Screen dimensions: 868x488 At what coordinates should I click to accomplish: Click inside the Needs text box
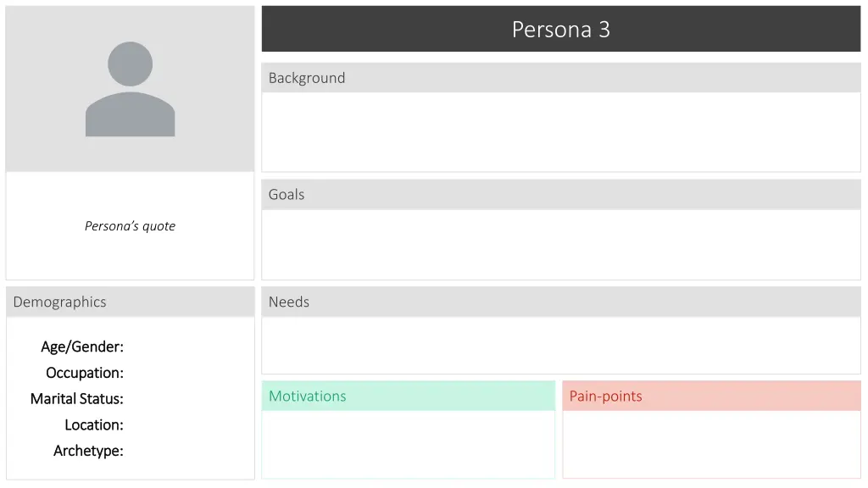(x=561, y=345)
